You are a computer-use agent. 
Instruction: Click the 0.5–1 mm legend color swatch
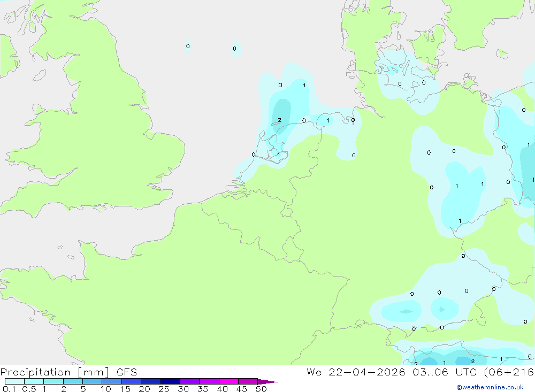[x=34, y=381]
